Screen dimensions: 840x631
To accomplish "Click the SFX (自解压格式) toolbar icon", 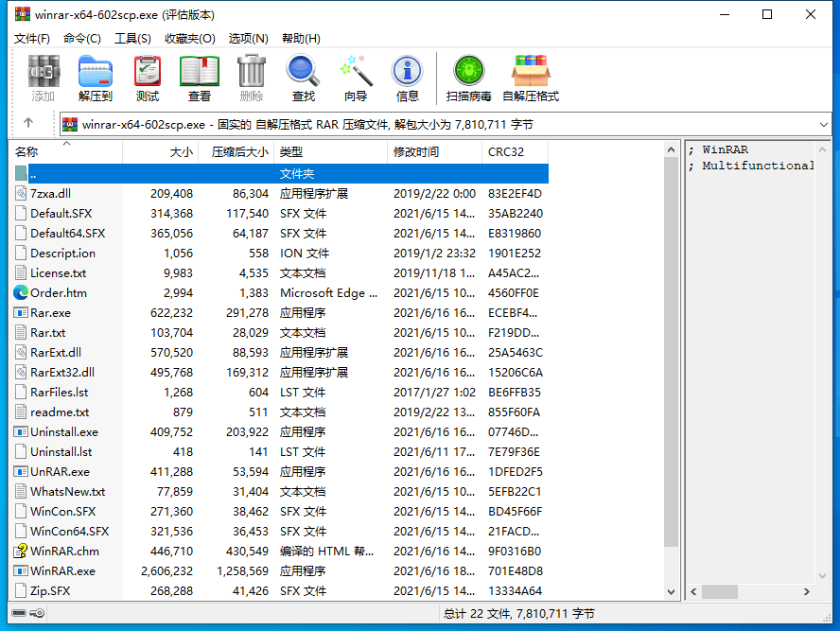I will (531, 71).
